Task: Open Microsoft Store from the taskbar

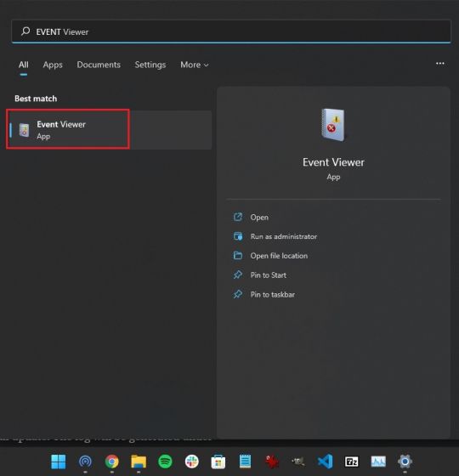Action: tap(218, 462)
